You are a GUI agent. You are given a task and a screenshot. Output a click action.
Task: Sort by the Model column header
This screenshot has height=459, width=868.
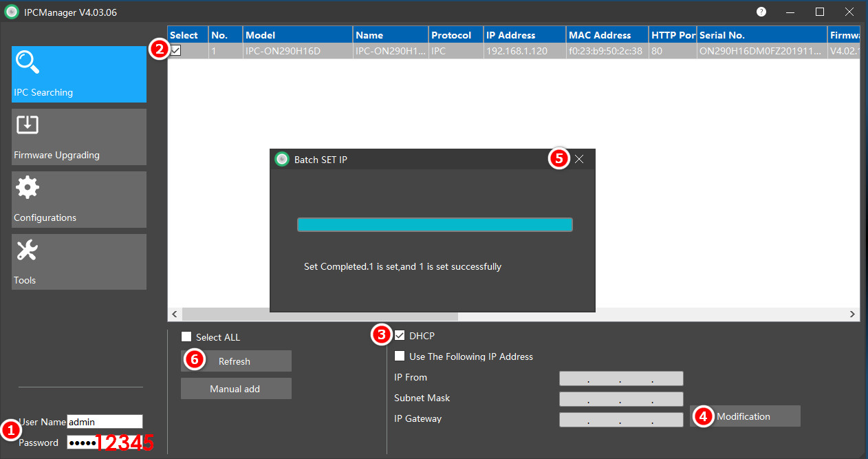pos(298,35)
